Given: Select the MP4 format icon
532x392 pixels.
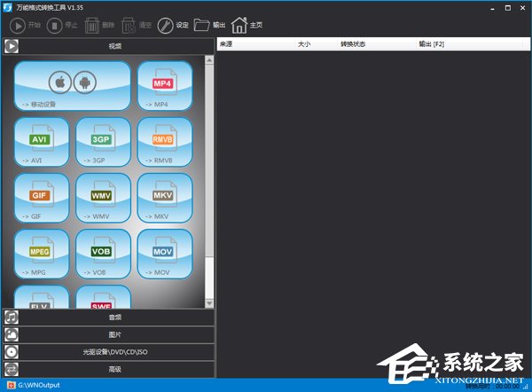Looking at the screenshot, I should pos(164,86).
